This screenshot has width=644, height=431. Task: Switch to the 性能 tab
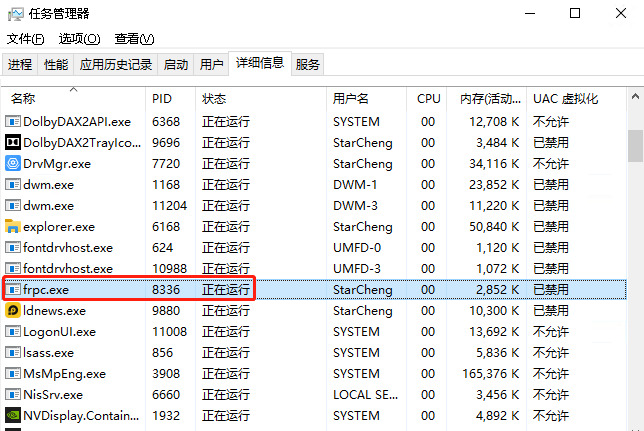pyautogui.click(x=56, y=65)
